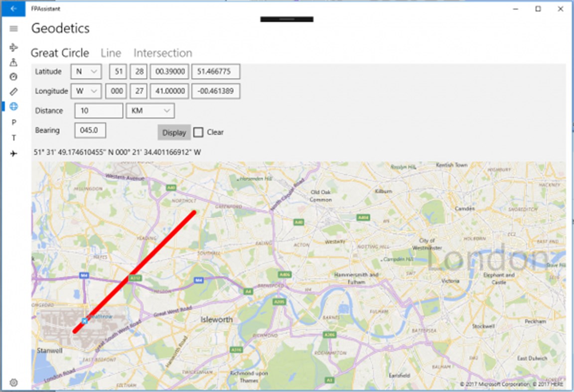This screenshot has width=574, height=392.
Task: Select the ruler measurement sidebar icon
Action: pyautogui.click(x=13, y=92)
